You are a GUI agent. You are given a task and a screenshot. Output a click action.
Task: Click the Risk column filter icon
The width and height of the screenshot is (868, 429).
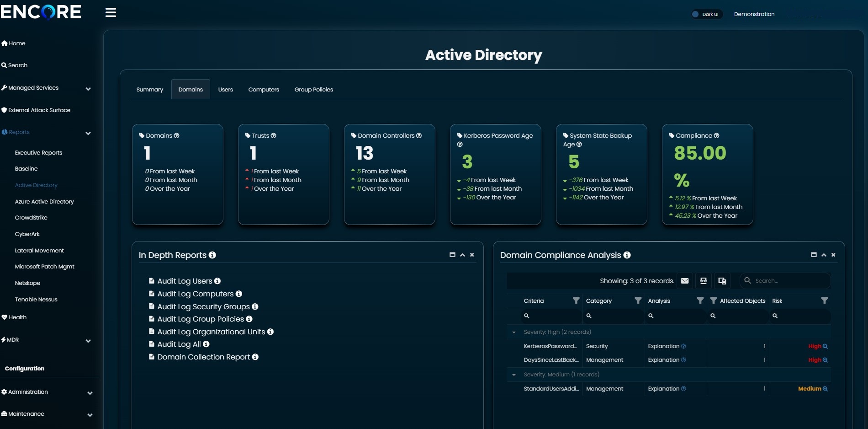(824, 300)
